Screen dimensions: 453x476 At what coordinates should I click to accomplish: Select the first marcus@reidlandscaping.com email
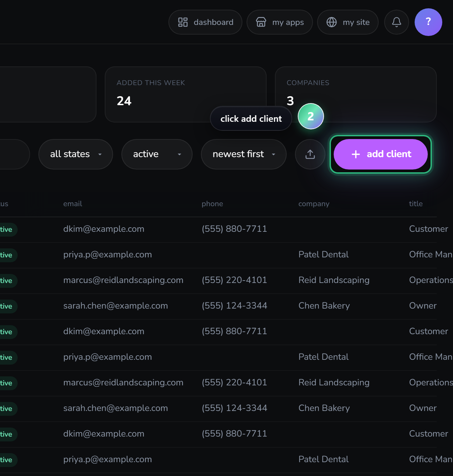click(123, 280)
